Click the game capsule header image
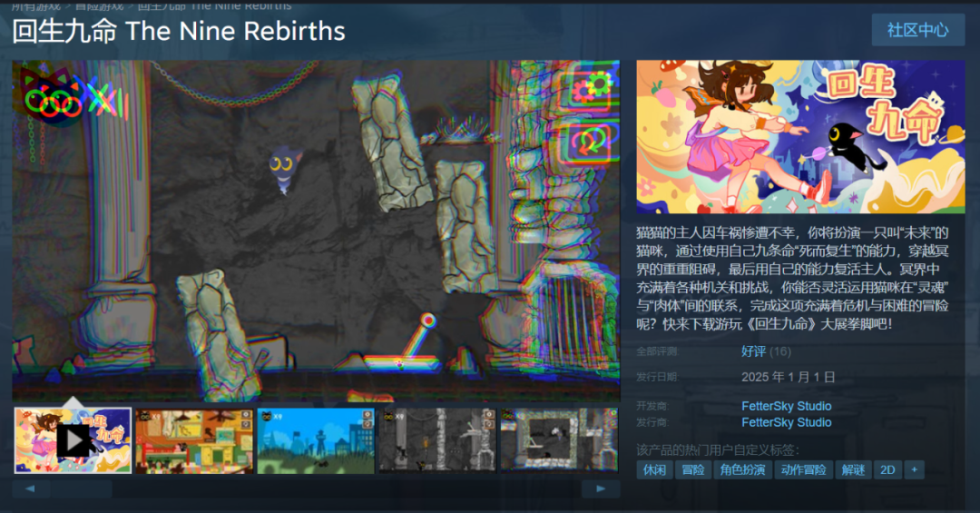This screenshot has width=980, height=513. tap(800, 137)
